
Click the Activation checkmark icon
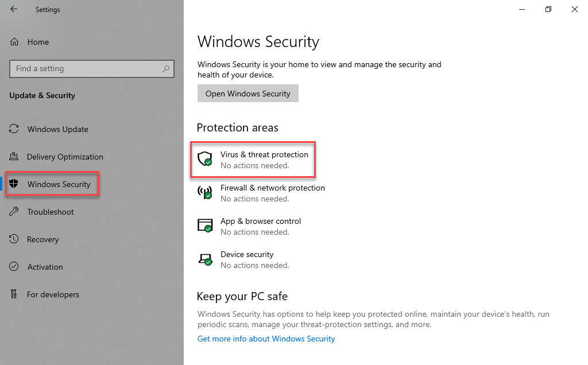[x=14, y=267]
